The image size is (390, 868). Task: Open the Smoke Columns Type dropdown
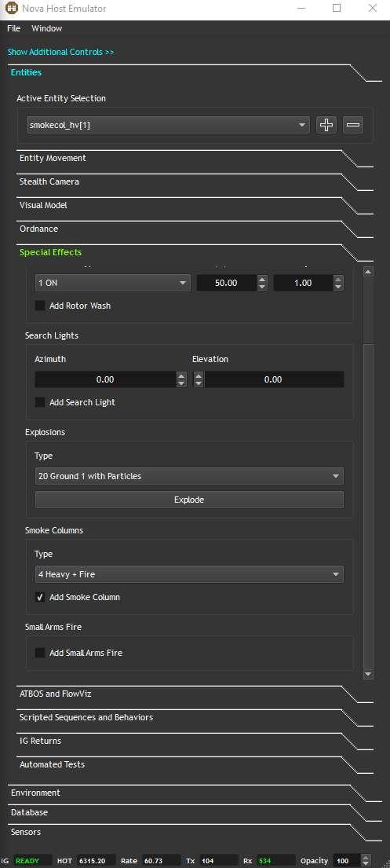(189, 574)
